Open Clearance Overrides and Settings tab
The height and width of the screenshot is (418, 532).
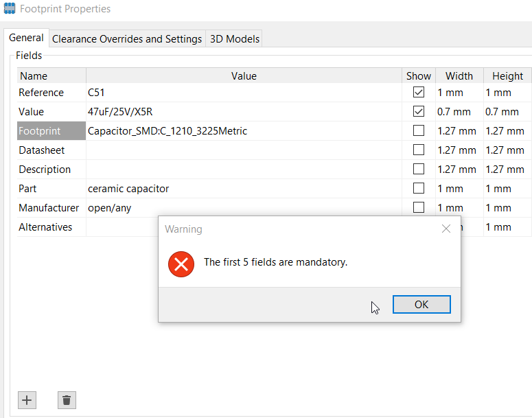127,39
